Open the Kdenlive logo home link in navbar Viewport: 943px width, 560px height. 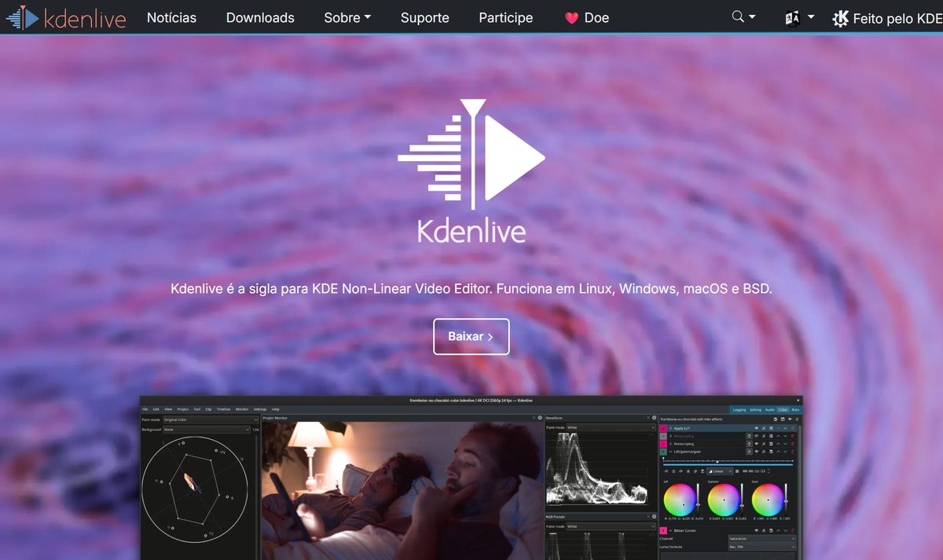(65, 17)
